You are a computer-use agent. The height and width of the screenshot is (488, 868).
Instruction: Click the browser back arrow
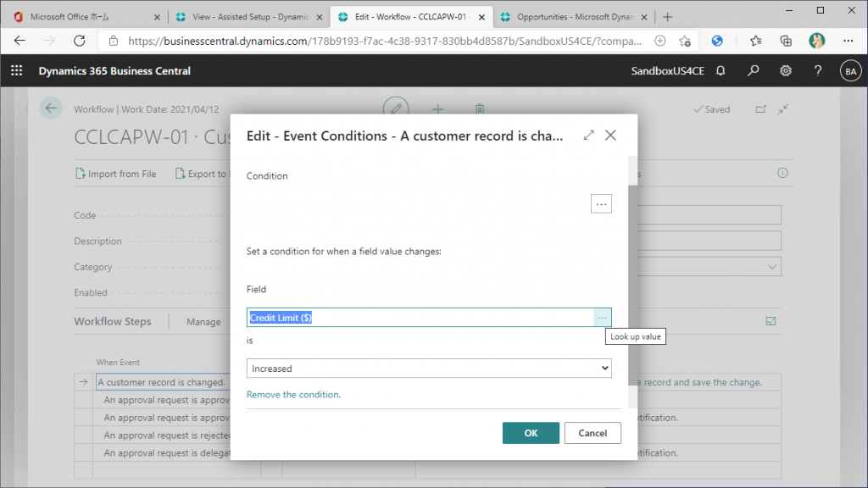tap(20, 41)
